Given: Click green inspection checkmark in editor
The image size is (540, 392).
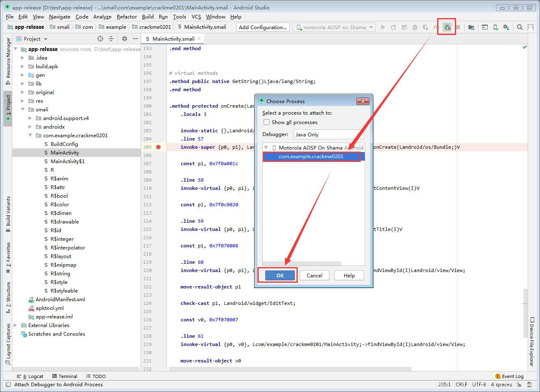Looking at the screenshot, I should pos(524,47).
